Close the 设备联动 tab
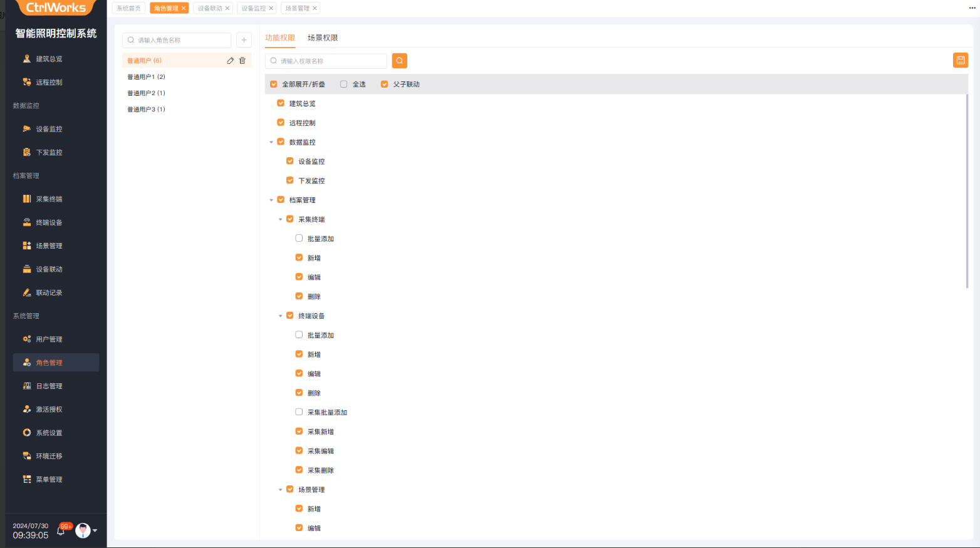Screen dimensions: 980x548 click(227, 8)
